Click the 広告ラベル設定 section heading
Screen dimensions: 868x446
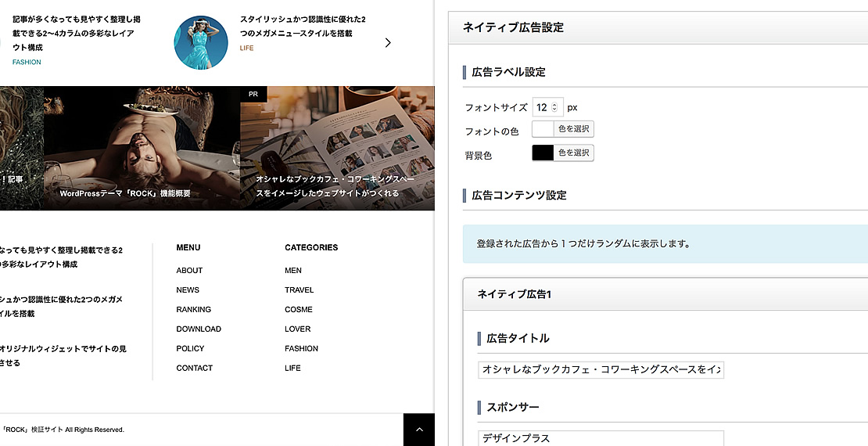click(508, 72)
